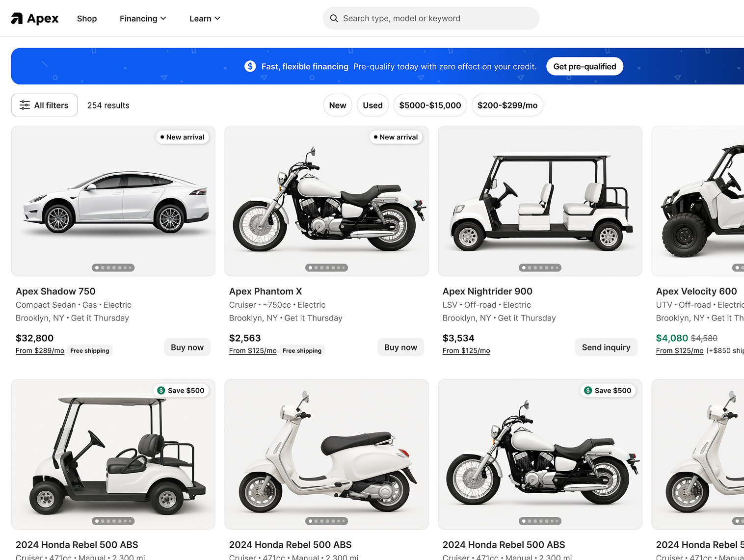Click the Save $500 badge on the golf cart card
The width and height of the screenshot is (744, 560).
point(181,390)
